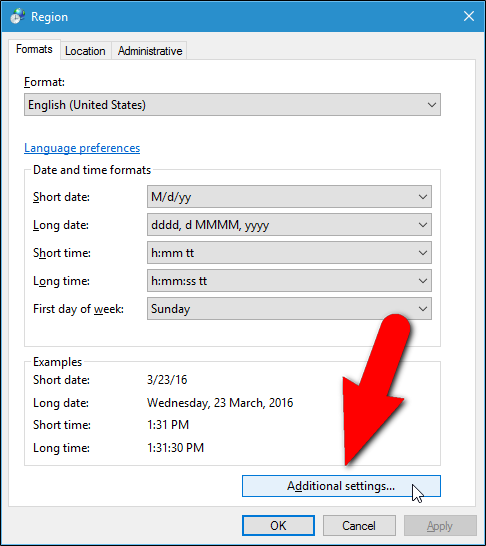
Task: Click the example short date 3/23/16
Action: point(167,380)
